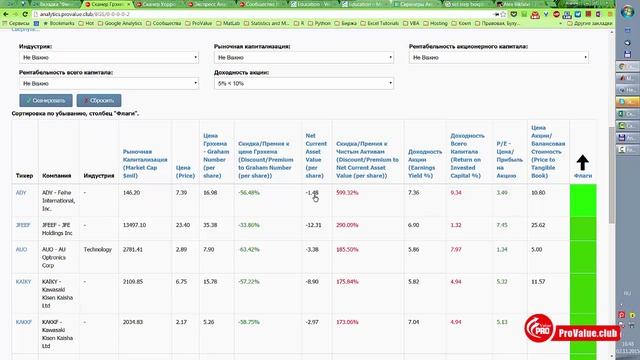
Task: Click the page vertical scrollbar thumb
Action: tap(612, 175)
